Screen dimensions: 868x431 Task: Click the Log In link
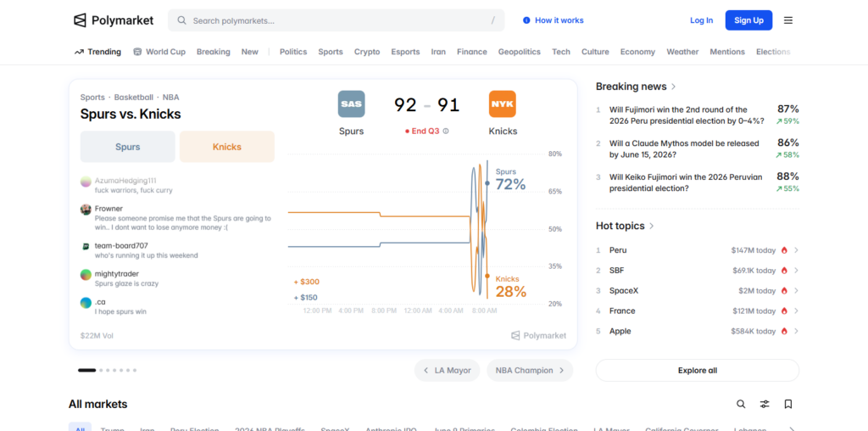(701, 20)
